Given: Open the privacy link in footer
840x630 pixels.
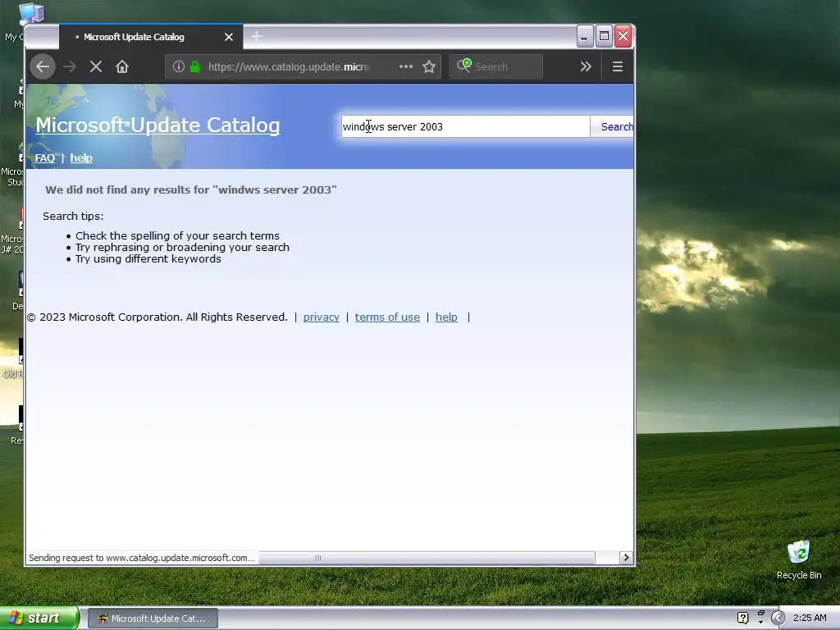Looking at the screenshot, I should tap(322, 317).
